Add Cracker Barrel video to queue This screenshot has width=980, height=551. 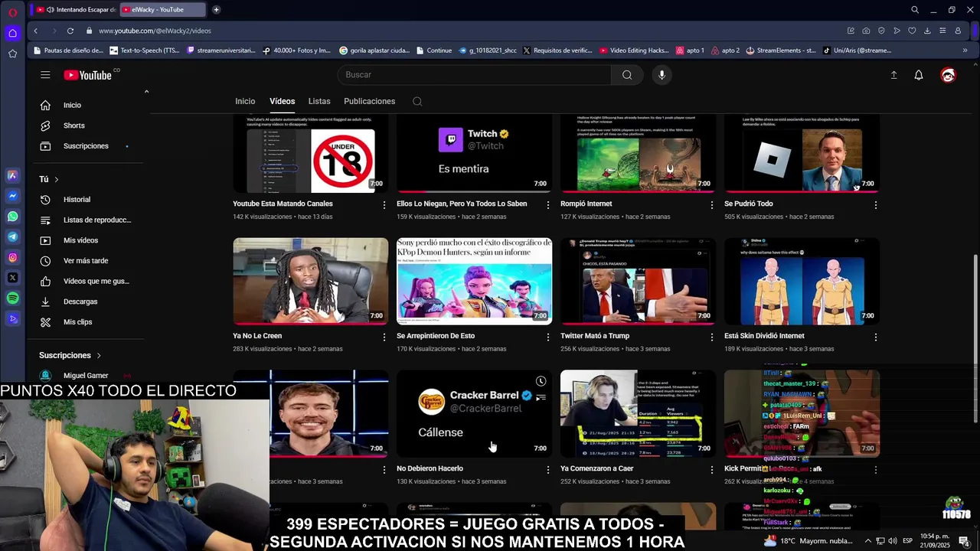pos(541,397)
